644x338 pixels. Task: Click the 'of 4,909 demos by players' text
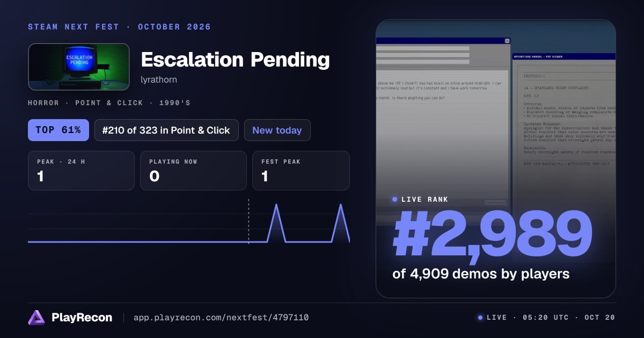[481, 274]
